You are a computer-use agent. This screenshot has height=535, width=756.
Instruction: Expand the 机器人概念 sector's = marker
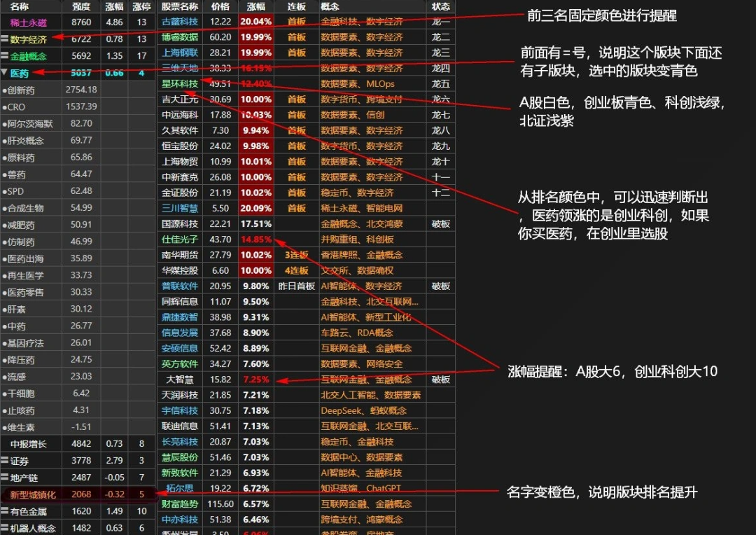[4, 528]
